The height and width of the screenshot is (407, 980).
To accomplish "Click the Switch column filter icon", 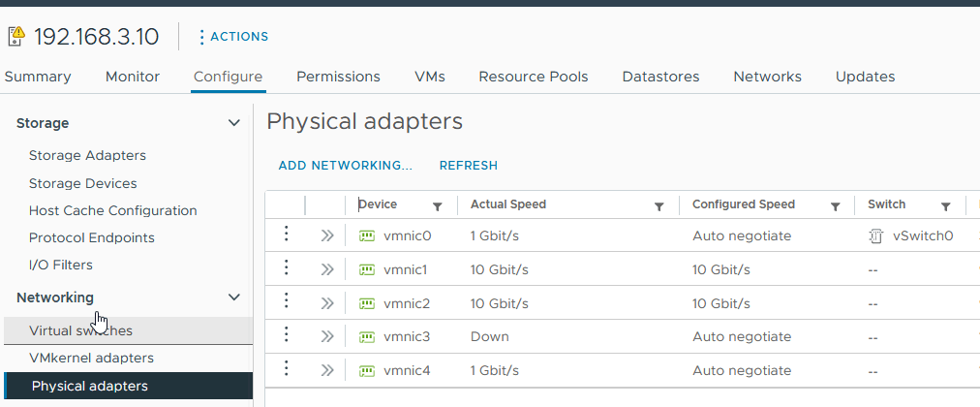I will coord(946,205).
